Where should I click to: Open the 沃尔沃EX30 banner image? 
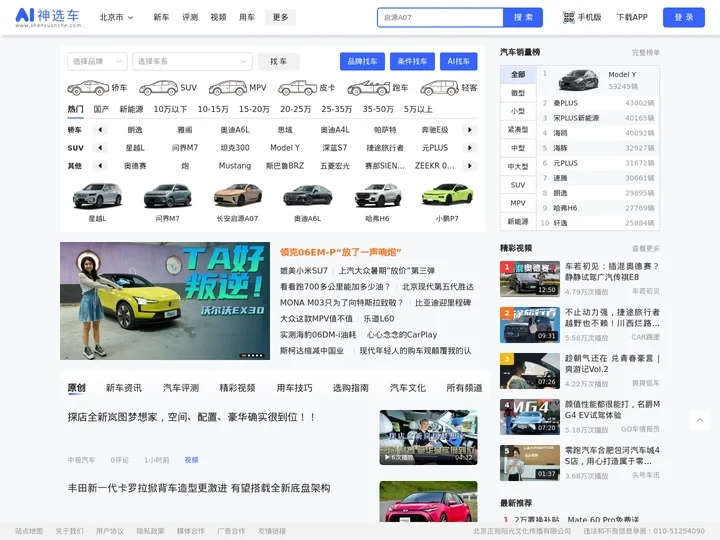coord(165,301)
